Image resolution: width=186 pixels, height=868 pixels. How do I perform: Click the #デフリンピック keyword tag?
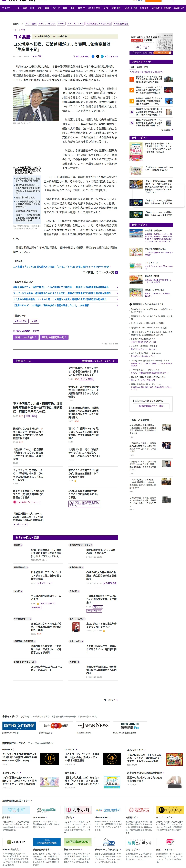(47, 24)
